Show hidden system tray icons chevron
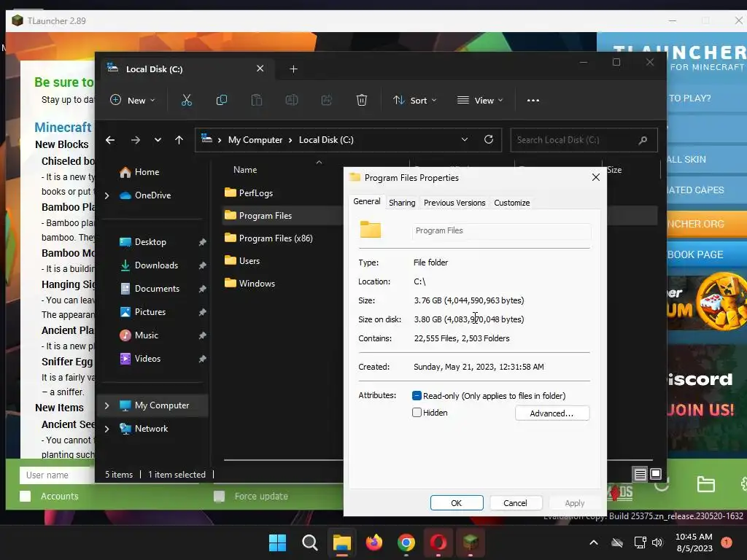The height and width of the screenshot is (560, 747). pyautogui.click(x=594, y=542)
